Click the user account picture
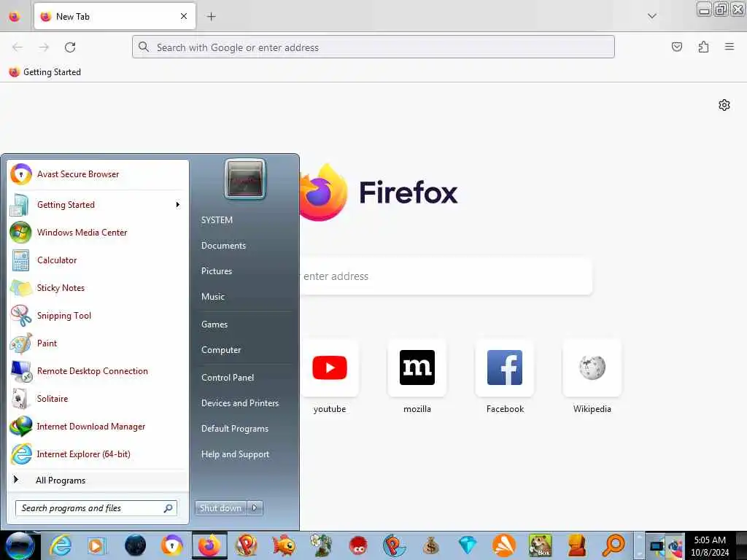This screenshot has width=747, height=560. [245, 179]
